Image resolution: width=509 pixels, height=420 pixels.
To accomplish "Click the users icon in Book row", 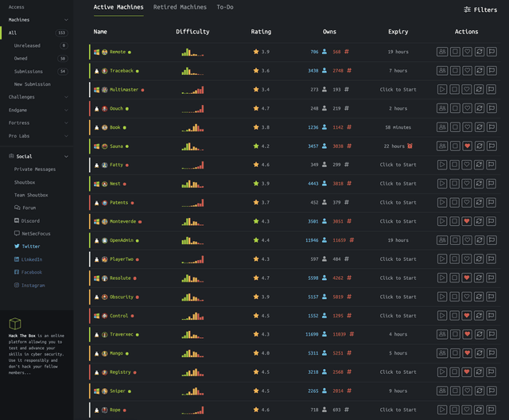I will tap(442, 127).
